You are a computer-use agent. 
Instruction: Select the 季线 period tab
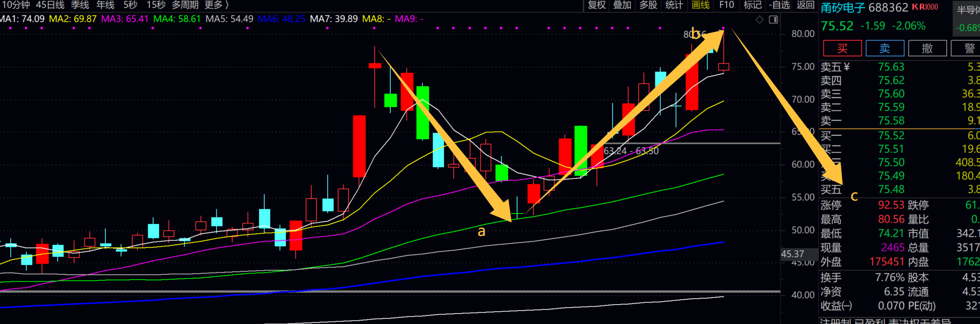pyautogui.click(x=80, y=5)
